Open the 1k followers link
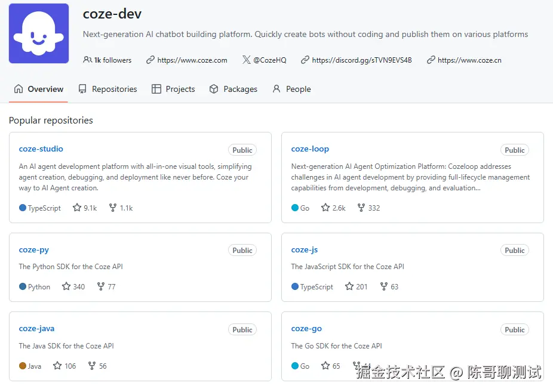Screen dimensions: 553x392 click(x=107, y=60)
